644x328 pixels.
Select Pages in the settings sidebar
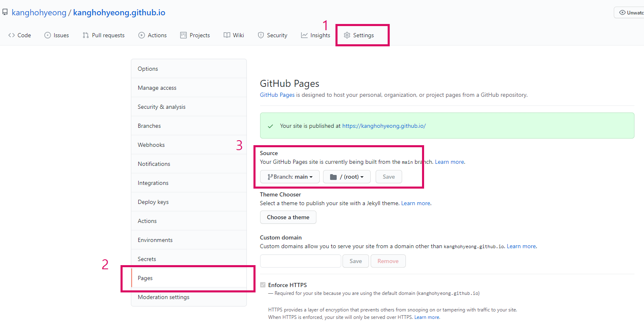point(145,278)
